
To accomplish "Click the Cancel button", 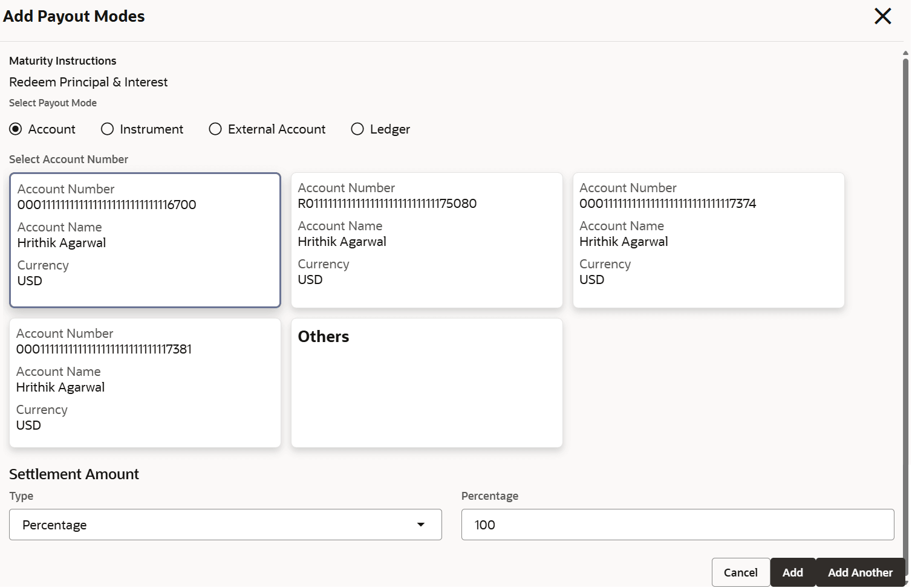I will pos(741,572).
